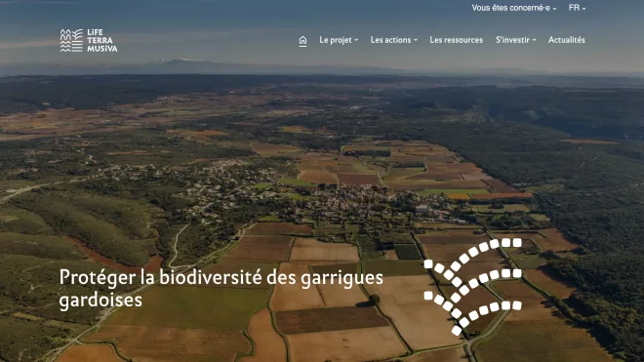Click the home icon in navigation
644x362 pixels.
tap(302, 40)
